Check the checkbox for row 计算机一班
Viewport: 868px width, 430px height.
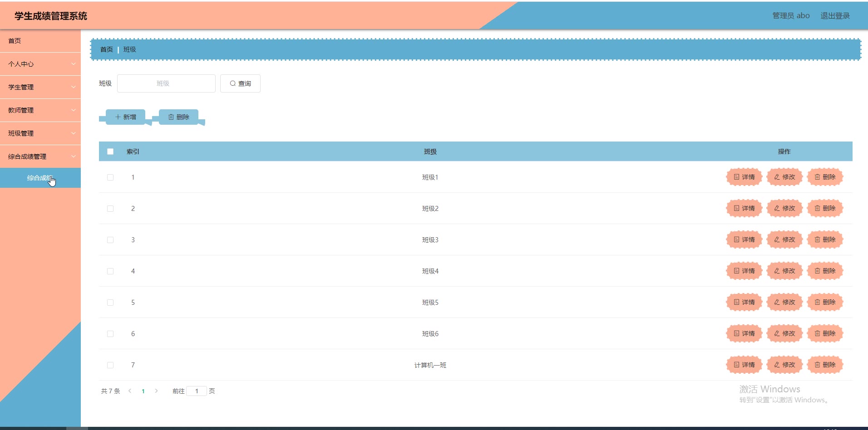point(110,365)
